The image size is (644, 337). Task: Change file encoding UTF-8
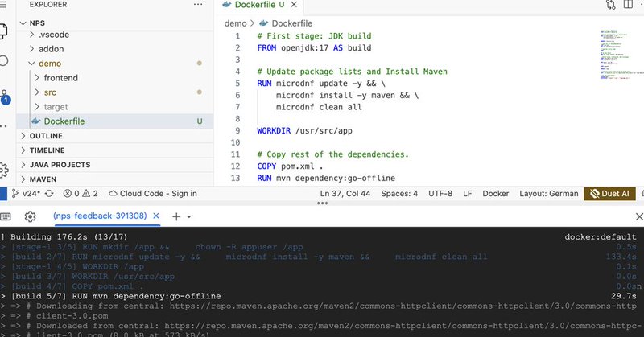(x=440, y=193)
